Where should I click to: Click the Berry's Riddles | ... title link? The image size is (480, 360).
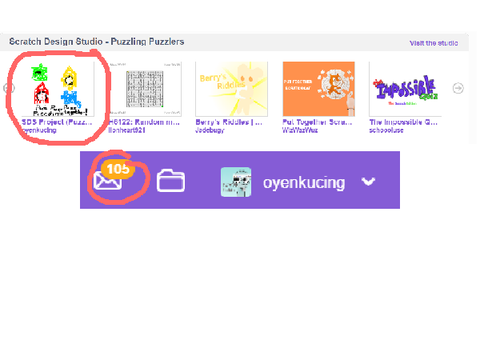(229, 122)
